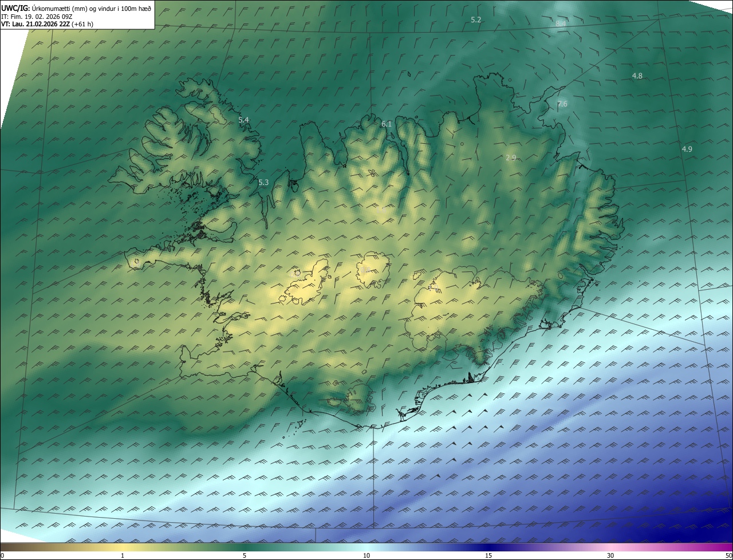Click the value label 6.1 on the map
This screenshot has height=560, width=733.
[x=387, y=124]
